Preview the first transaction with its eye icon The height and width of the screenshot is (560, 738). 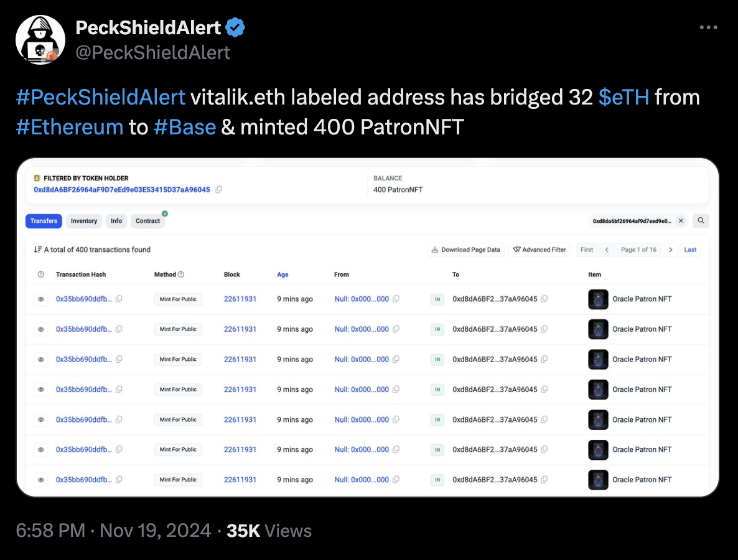(40, 299)
